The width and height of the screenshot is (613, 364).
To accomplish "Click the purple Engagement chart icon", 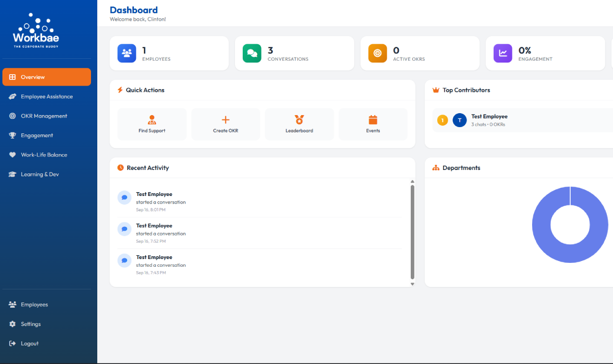I will 503,53.
